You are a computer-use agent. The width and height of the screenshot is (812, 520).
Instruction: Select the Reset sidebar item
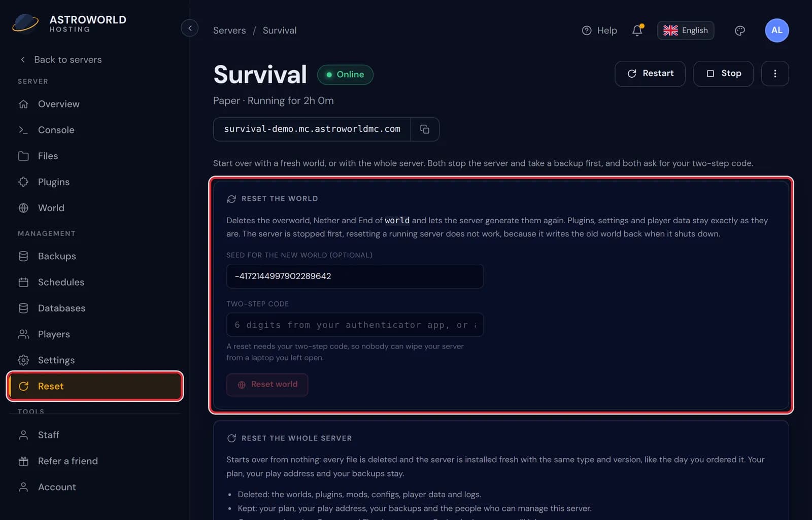(x=95, y=386)
